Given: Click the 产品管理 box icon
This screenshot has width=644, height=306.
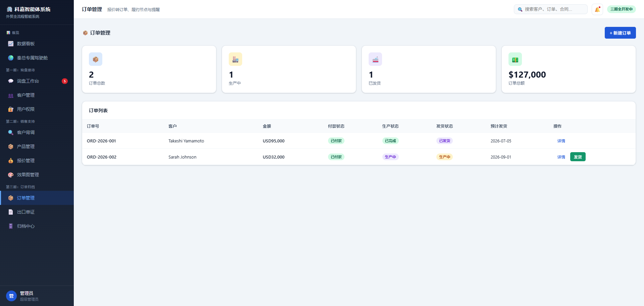Looking at the screenshot, I should coord(11,146).
